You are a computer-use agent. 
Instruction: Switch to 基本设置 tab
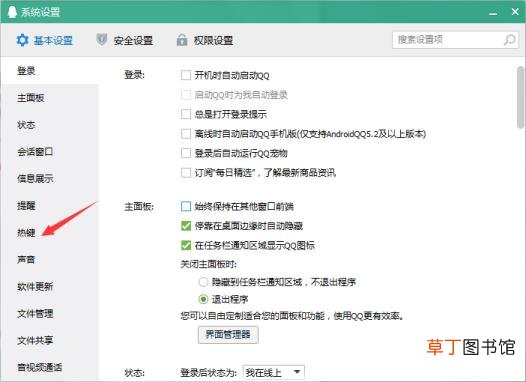[x=44, y=40]
